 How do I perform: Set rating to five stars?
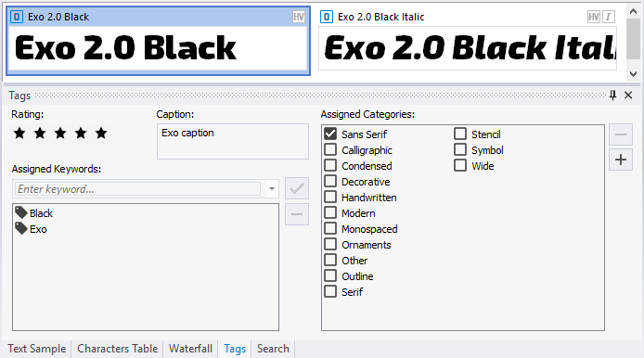101,133
